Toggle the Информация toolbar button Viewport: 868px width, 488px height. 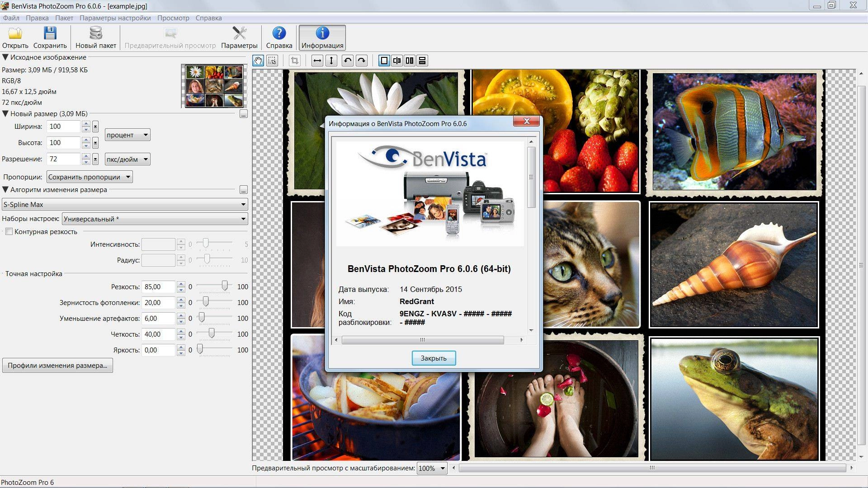click(322, 38)
